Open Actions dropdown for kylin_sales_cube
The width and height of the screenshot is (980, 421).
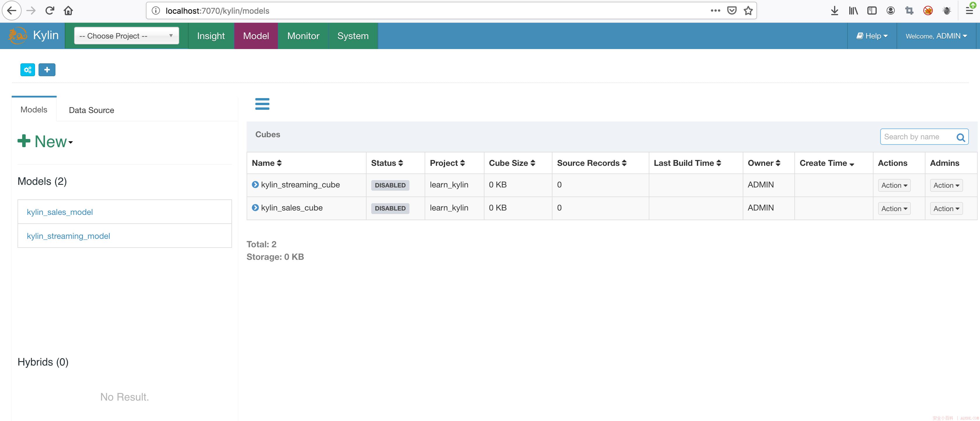[894, 208]
